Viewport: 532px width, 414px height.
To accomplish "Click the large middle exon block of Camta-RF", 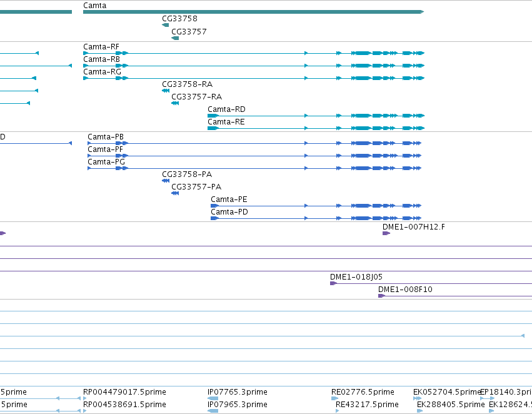I will 363,53.
